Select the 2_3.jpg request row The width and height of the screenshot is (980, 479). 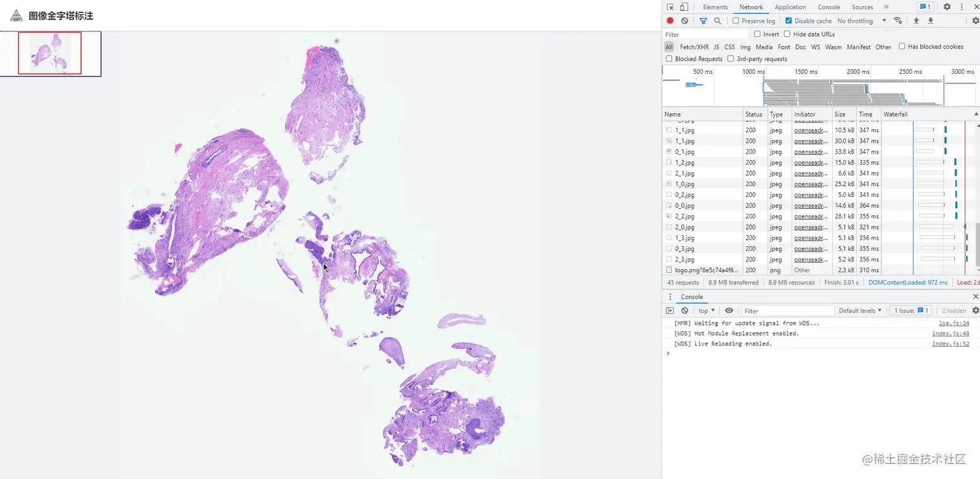pyautogui.click(x=819, y=259)
